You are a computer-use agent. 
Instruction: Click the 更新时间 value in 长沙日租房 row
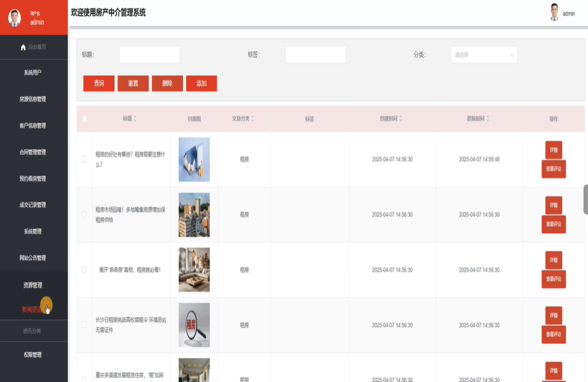point(479,325)
